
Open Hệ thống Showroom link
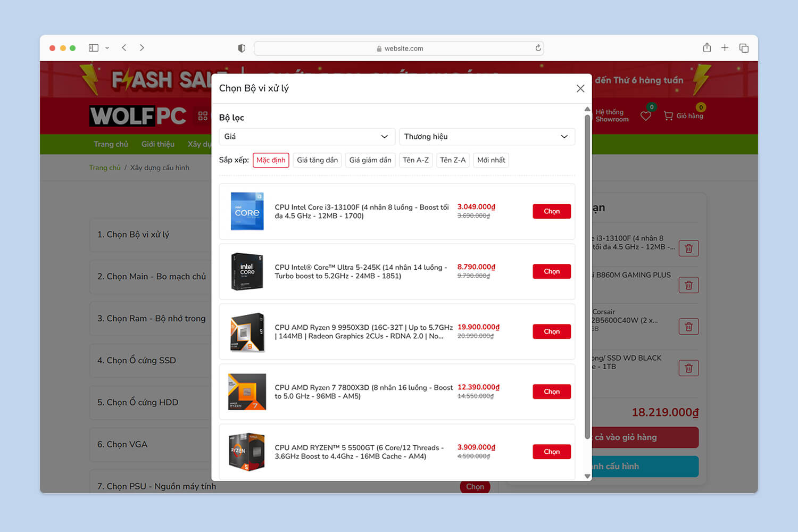click(x=612, y=115)
